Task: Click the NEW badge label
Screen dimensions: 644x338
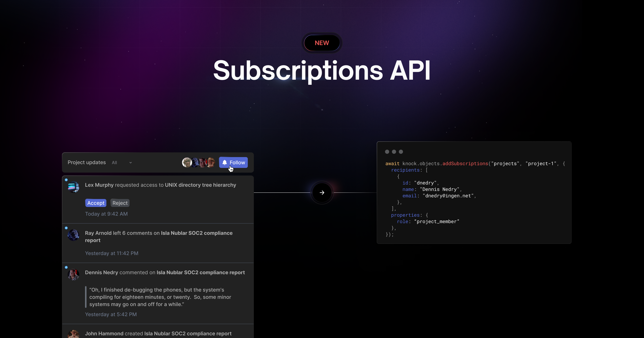Action: pos(322,43)
